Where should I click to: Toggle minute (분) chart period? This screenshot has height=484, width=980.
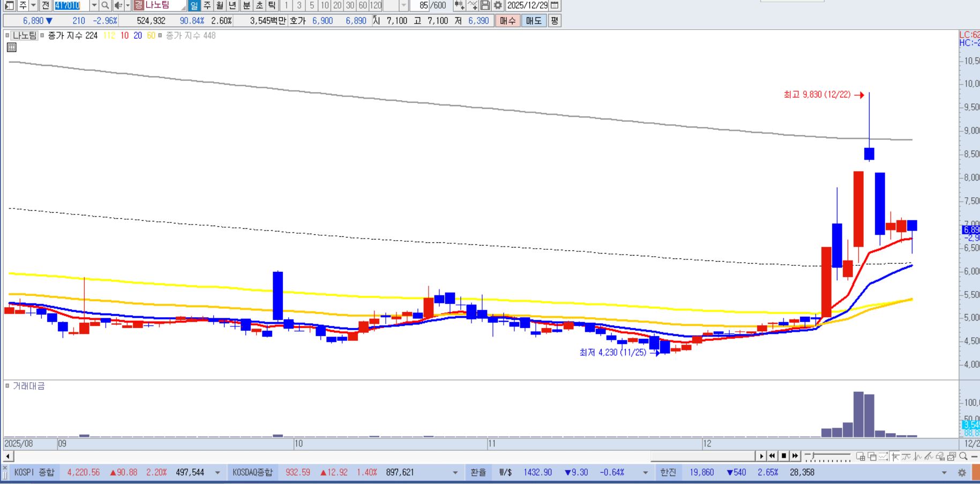pyautogui.click(x=246, y=5)
